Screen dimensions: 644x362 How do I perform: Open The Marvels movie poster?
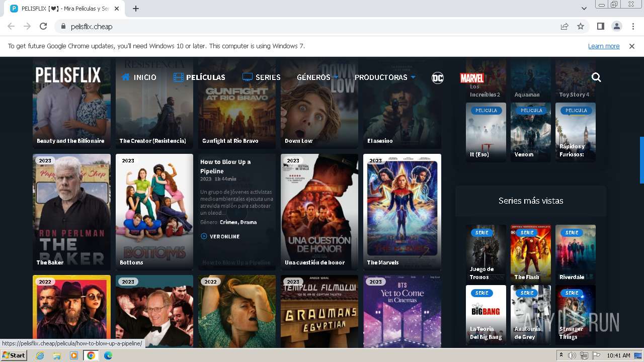point(402,212)
